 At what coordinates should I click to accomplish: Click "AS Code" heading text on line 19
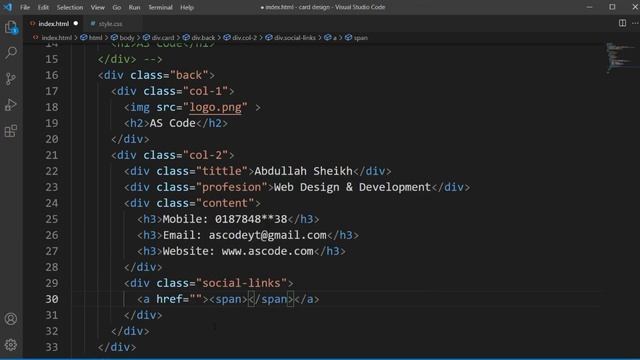pyautogui.click(x=173, y=123)
